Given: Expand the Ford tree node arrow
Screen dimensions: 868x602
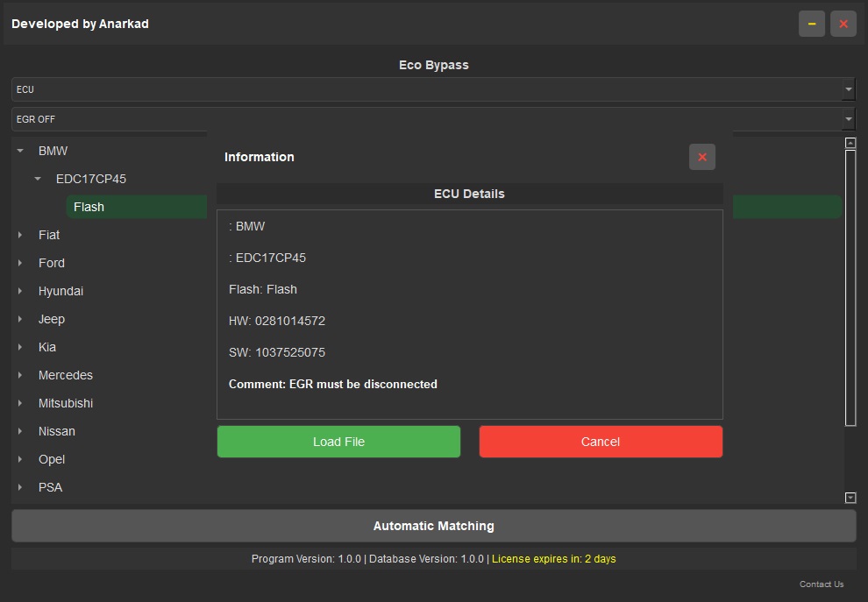Looking at the screenshot, I should pos(20,263).
